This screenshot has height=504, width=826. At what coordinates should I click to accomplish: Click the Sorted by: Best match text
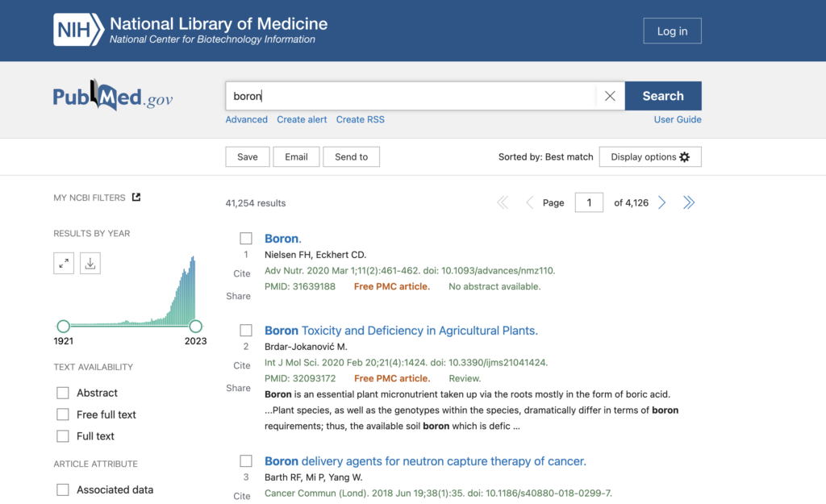546,157
